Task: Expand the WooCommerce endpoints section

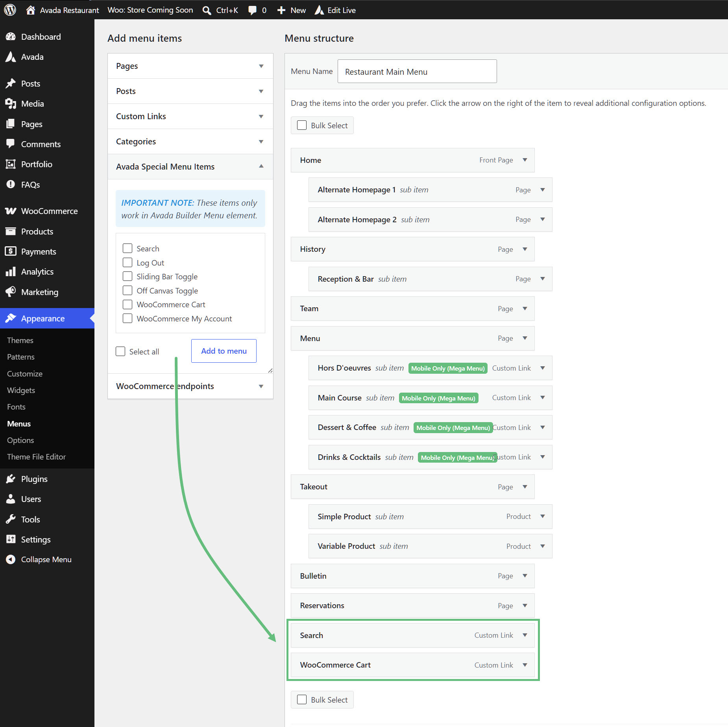Action: pos(190,386)
